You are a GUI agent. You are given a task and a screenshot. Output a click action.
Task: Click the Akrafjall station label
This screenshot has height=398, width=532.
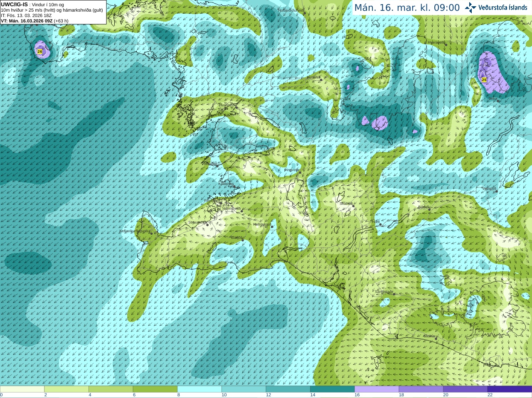tap(210, 164)
